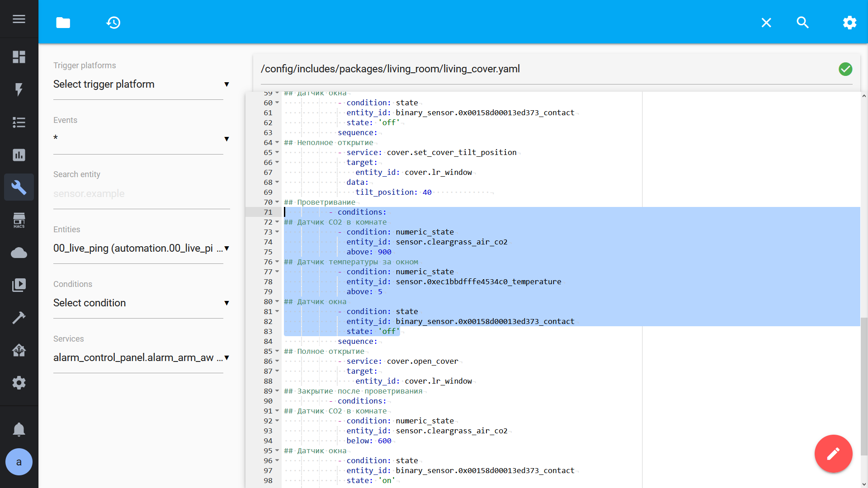Toggle fold arrow at line 64
This screenshot has width=868, height=488.
click(277, 142)
